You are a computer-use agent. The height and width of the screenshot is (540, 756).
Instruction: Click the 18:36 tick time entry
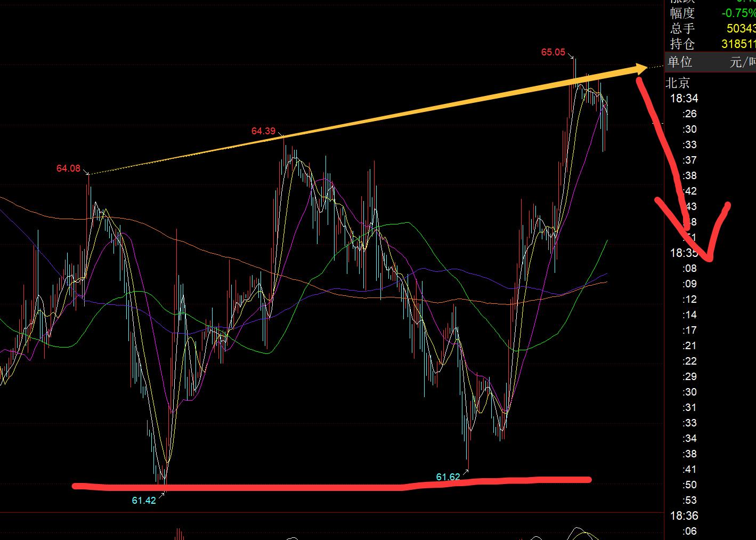tap(684, 515)
